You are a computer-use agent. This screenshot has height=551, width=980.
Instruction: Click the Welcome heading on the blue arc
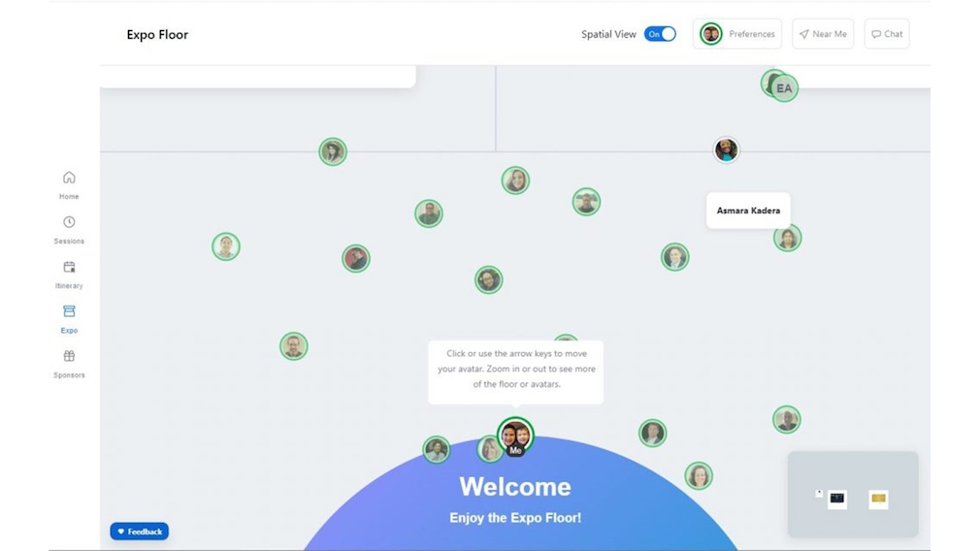coord(515,486)
